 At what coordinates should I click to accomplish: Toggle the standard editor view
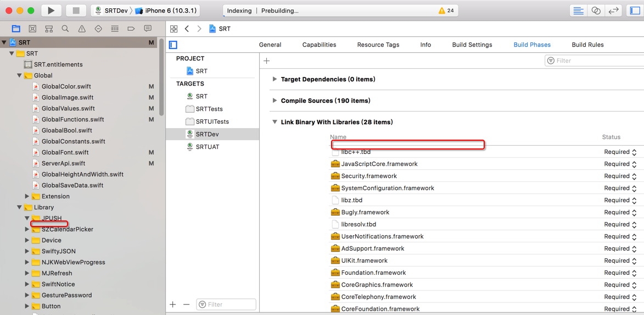pos(578,10)
